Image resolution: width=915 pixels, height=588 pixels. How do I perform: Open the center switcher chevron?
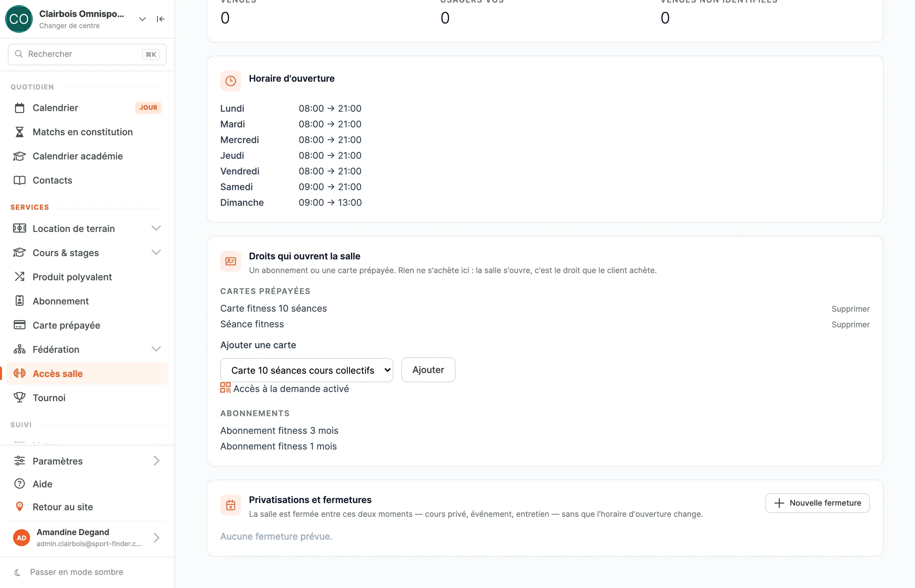click(142, 19)
